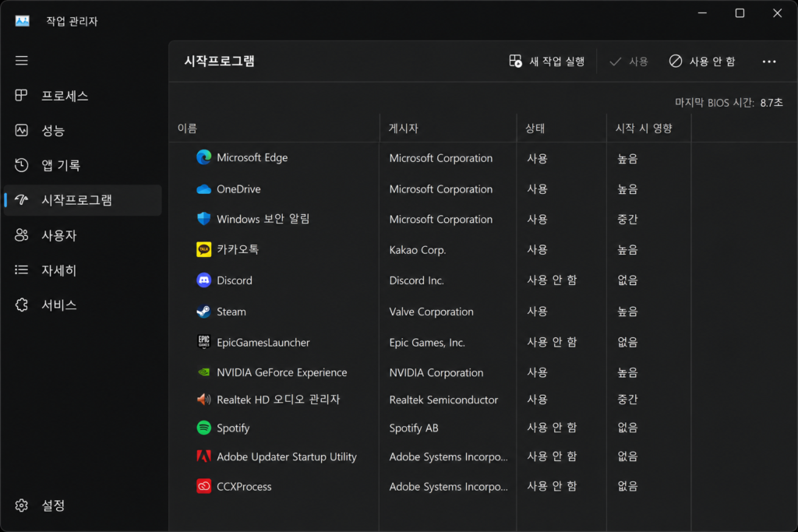Viewport: 798px width, 532px height.
Task: Click the 새 작업 실행 button
Action: [546, 62]
